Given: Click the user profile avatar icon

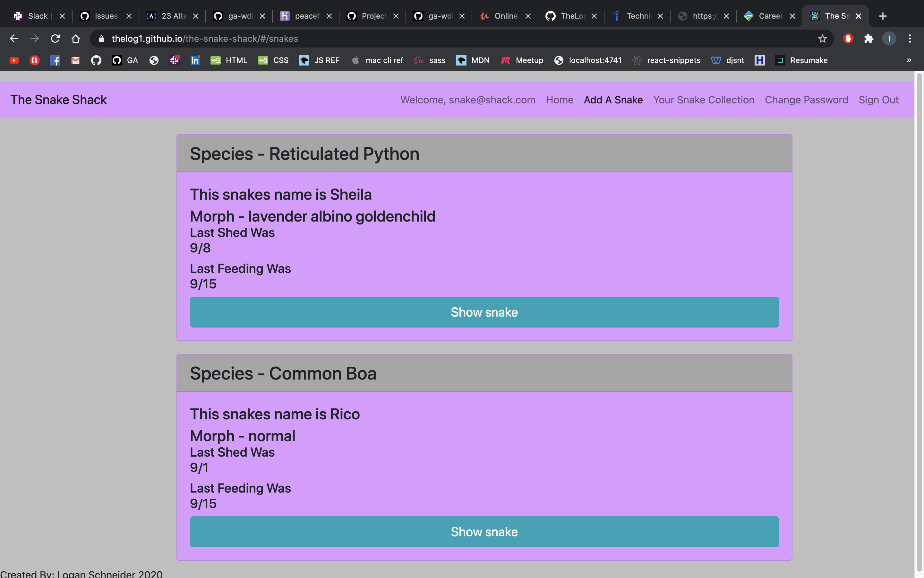Looking at the screenshot, I should (889, 39).
